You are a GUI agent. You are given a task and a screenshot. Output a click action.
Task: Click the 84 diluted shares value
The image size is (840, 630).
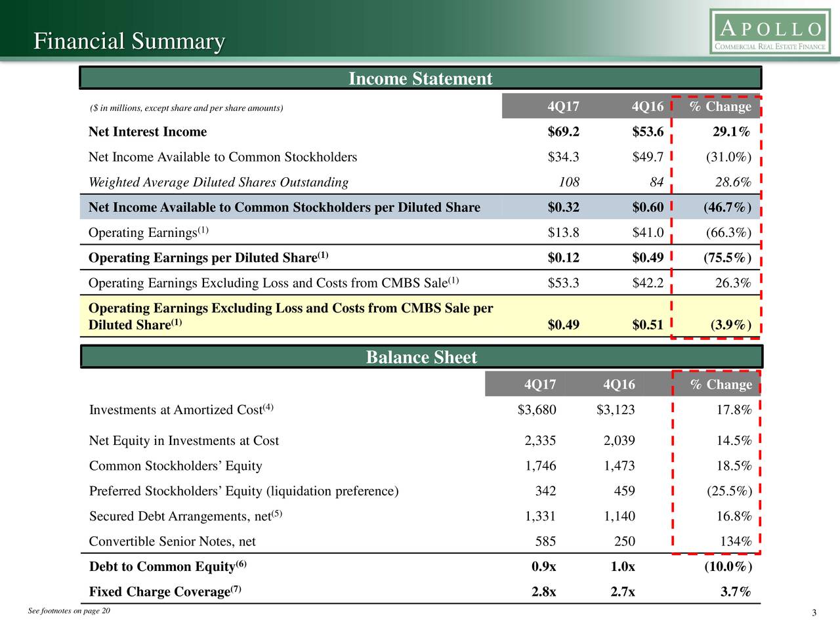656,182
